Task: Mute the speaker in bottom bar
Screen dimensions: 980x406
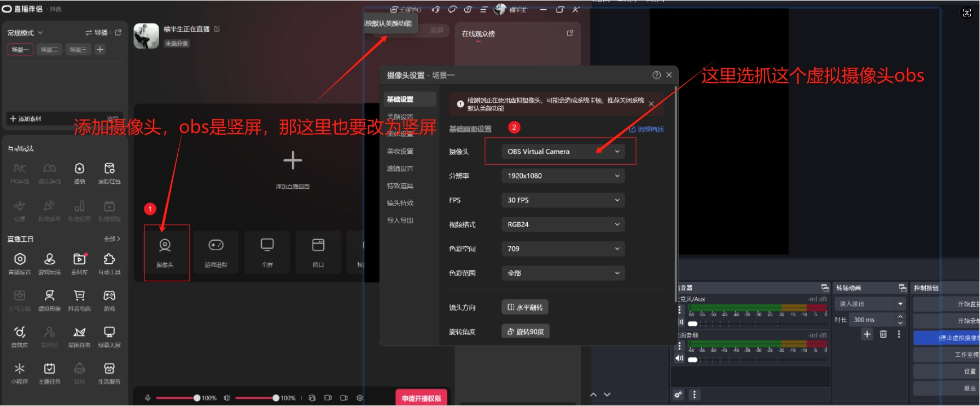Action: pos(227,398)
